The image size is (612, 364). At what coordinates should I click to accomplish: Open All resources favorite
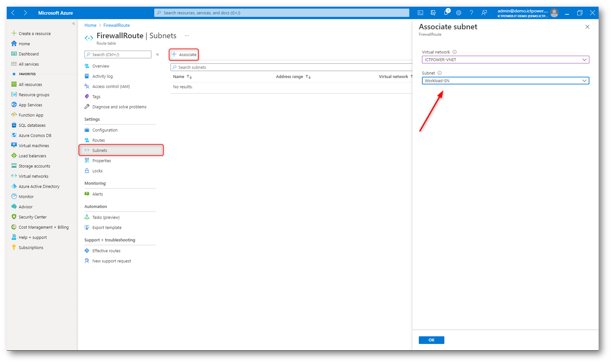click(x=30, y=84)
